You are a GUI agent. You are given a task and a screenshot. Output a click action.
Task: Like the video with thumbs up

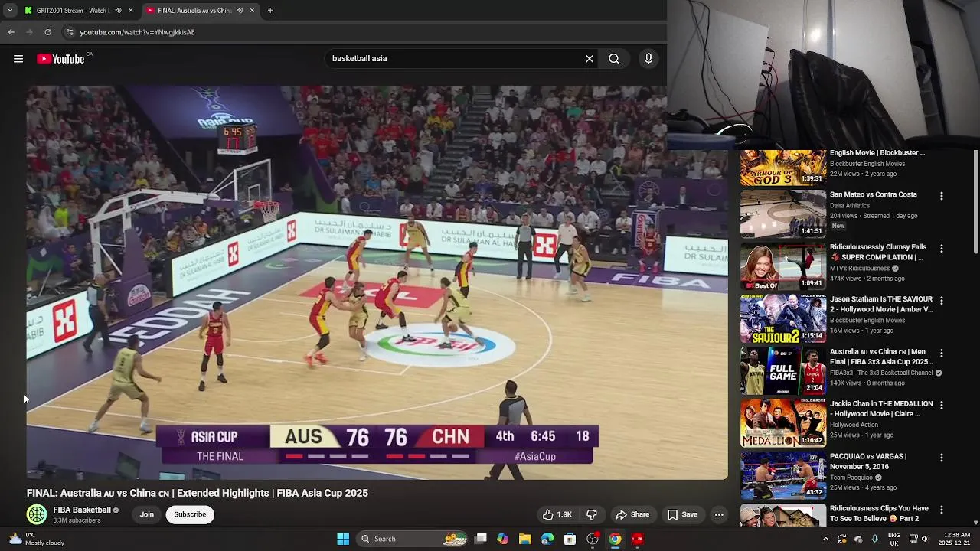click(557, 515)
